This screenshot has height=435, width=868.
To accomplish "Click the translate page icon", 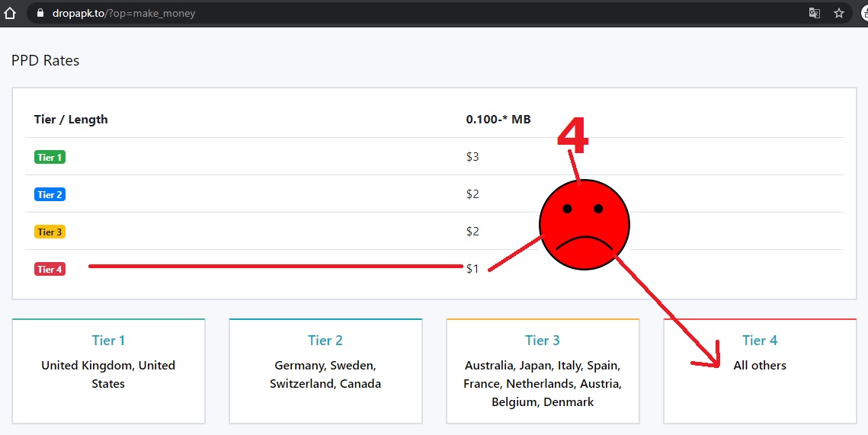I will (815, 13).
